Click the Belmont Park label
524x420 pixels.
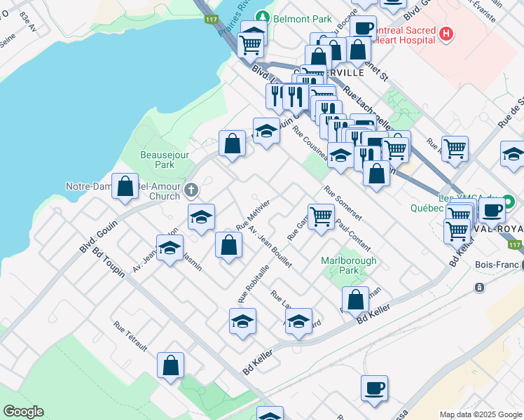[303, 19]
